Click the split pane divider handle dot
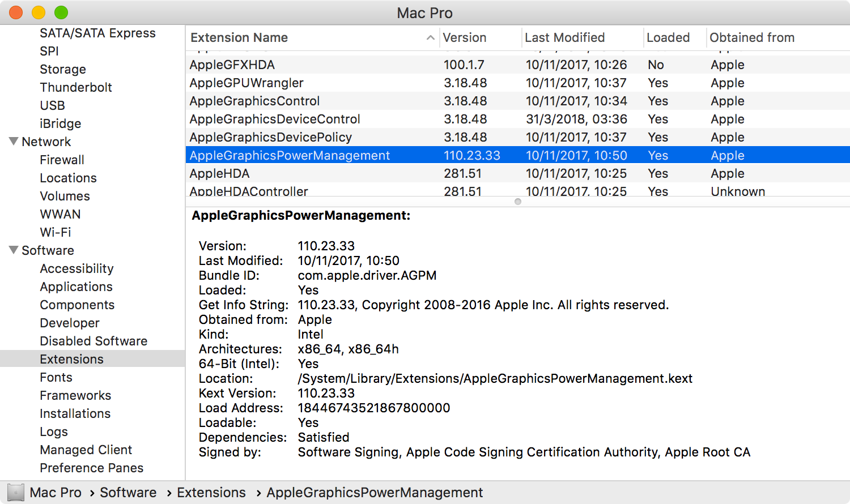 518,202
